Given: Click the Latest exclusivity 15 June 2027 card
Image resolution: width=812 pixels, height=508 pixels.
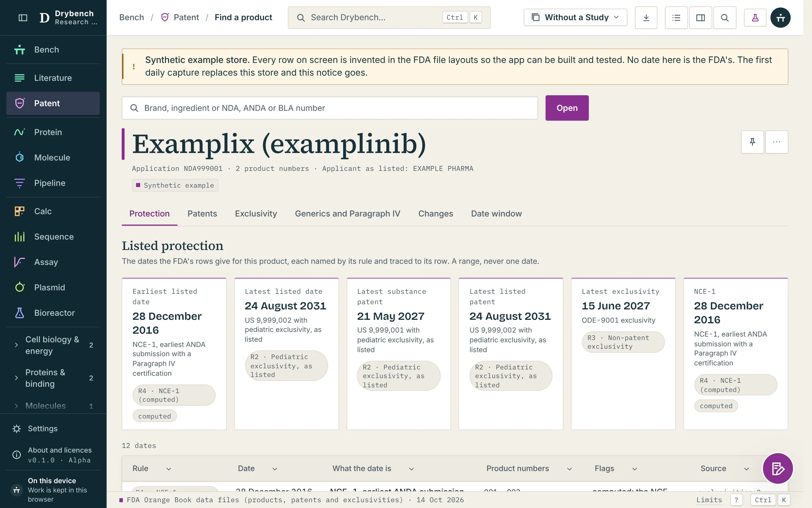Looking at the screenshot, I should coord(623,354).
